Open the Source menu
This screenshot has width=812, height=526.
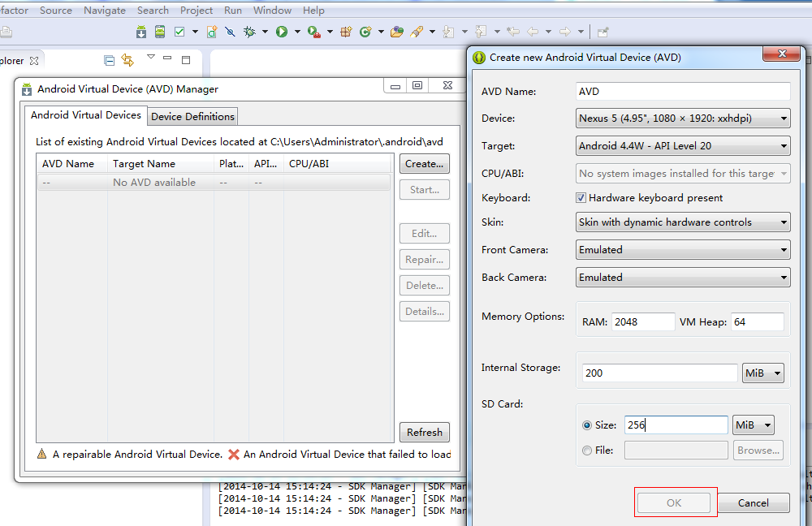(56, 11)
